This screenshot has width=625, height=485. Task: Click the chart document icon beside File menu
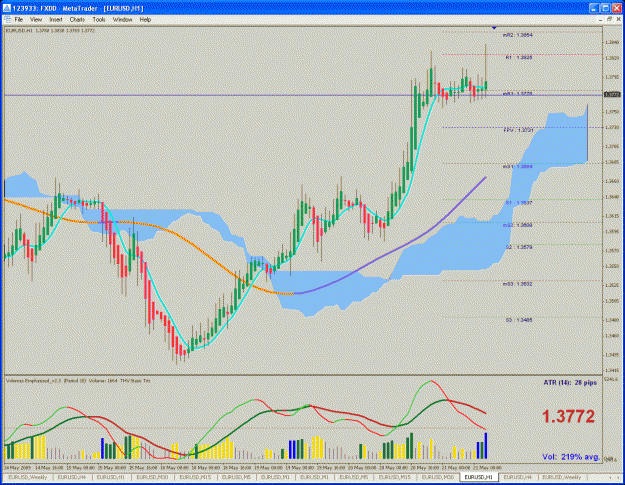8,20
